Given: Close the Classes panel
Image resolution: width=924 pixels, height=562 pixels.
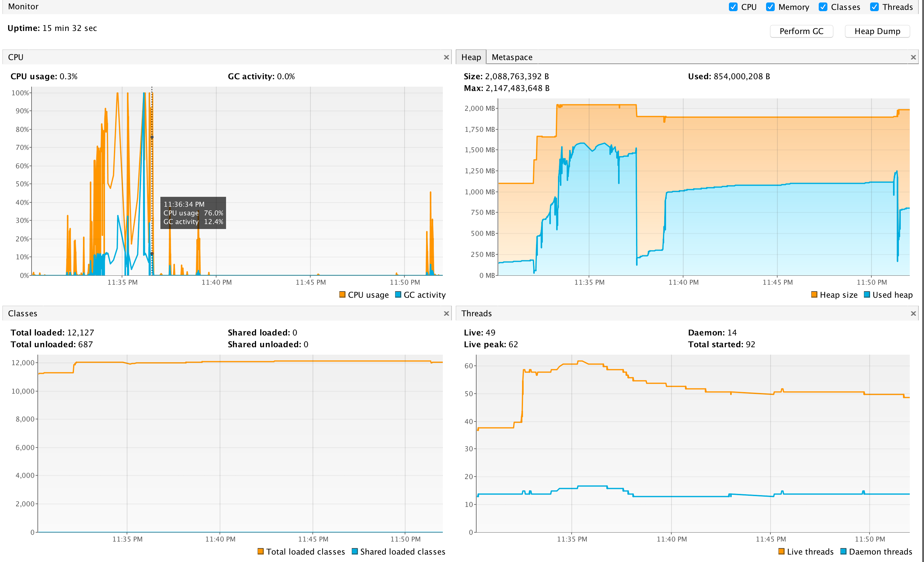Looking at the screenshot, I should click(446, 313).
